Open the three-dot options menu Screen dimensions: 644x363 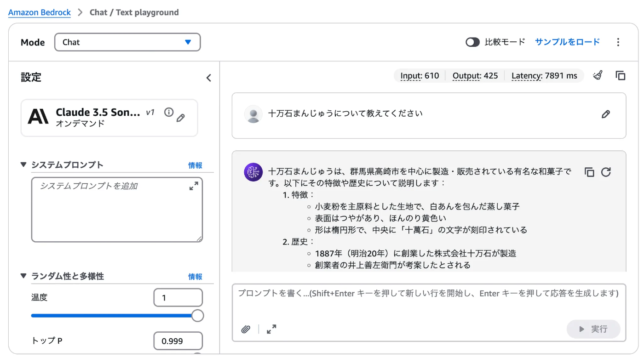(x=618, y=42)
